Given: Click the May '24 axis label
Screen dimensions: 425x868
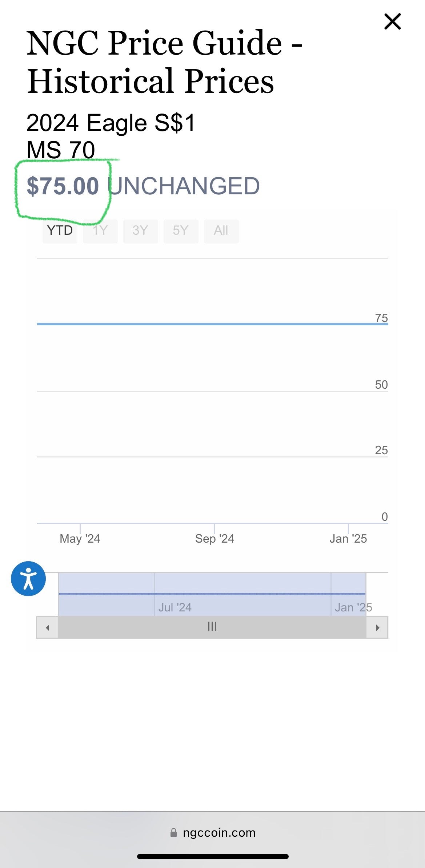Looking at the screenshot, I should (80, 539).
